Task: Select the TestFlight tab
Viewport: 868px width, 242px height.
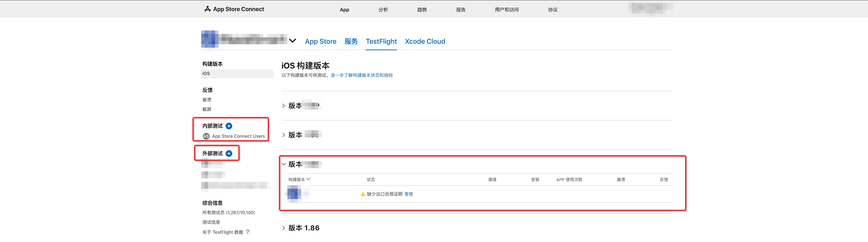Action: [x=381, y=41]
